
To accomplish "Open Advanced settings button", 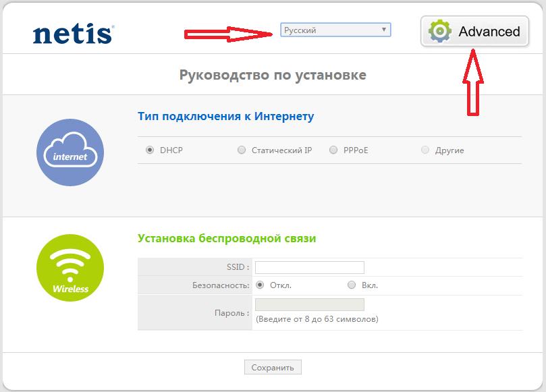I will click(x=474, y=31).
